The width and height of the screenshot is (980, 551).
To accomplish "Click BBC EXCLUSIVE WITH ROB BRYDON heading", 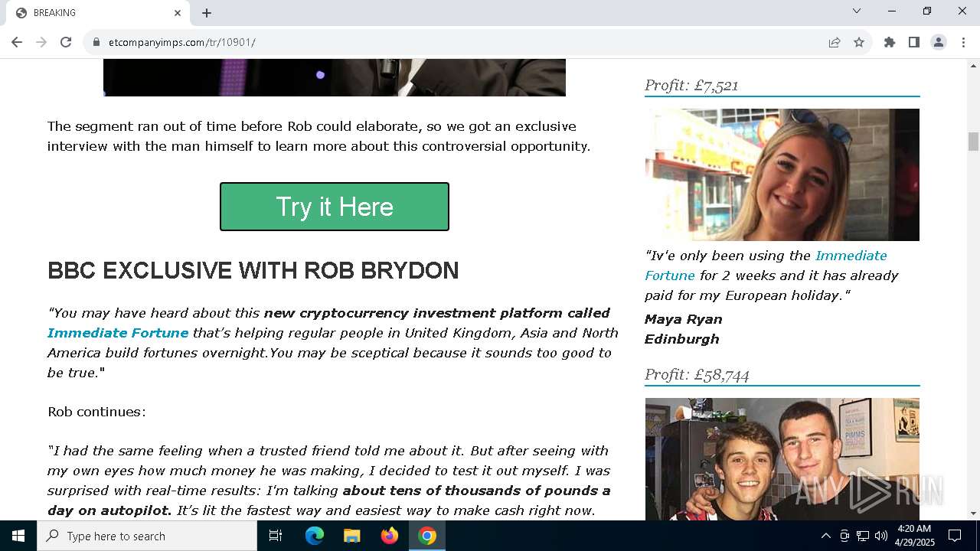I will click(x=253, y=270).
